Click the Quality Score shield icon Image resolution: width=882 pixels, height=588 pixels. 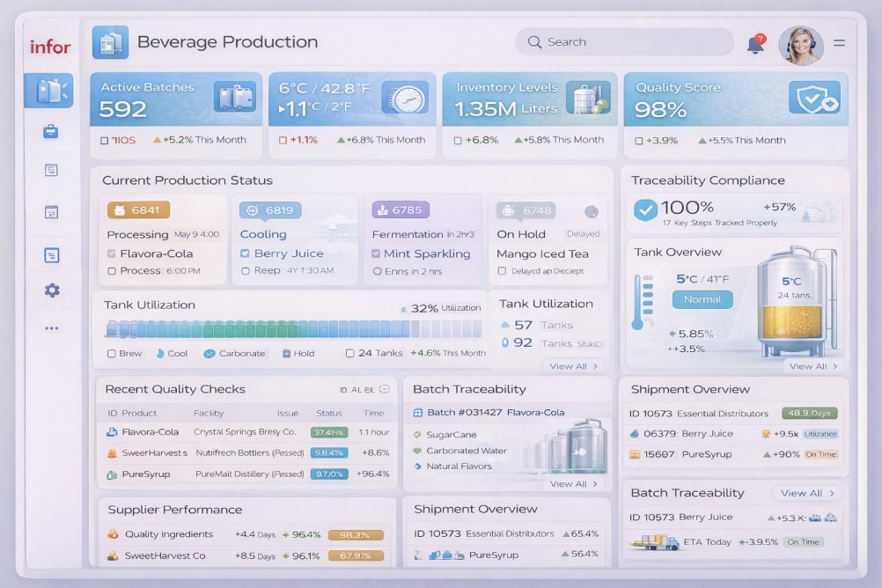[x=813, y=98]
